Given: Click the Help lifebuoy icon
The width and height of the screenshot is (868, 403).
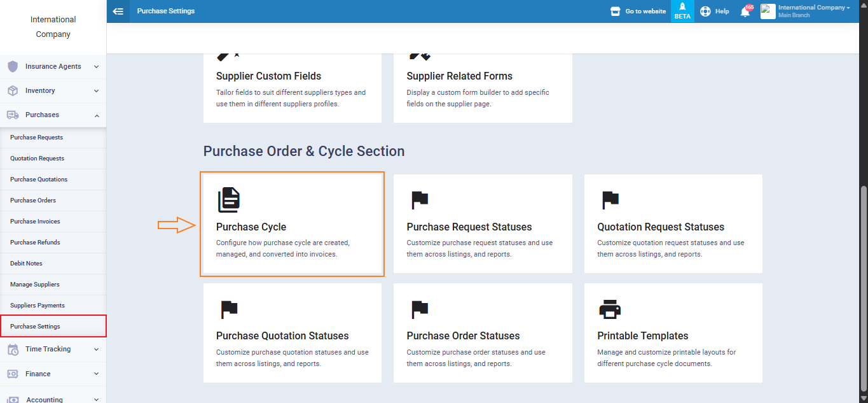Looking at the screenshot, I should (705, 11).
